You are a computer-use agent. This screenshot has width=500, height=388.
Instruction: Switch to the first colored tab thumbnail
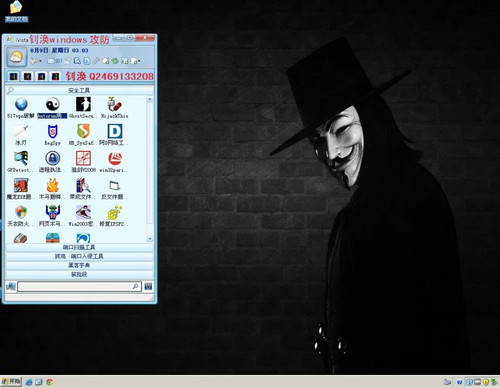(13, 76)
